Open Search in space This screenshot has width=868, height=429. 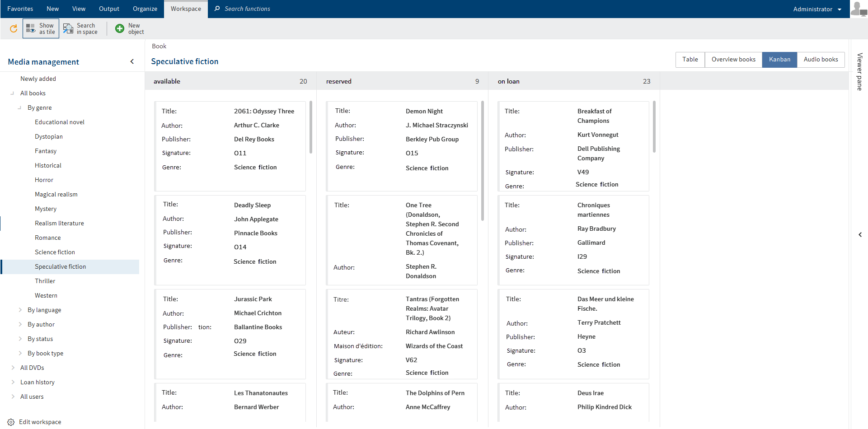[81, 28]
